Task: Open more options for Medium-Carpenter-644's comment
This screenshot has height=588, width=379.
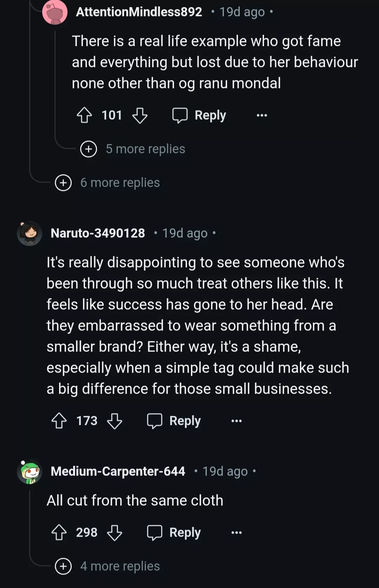Action: point(236,533)
